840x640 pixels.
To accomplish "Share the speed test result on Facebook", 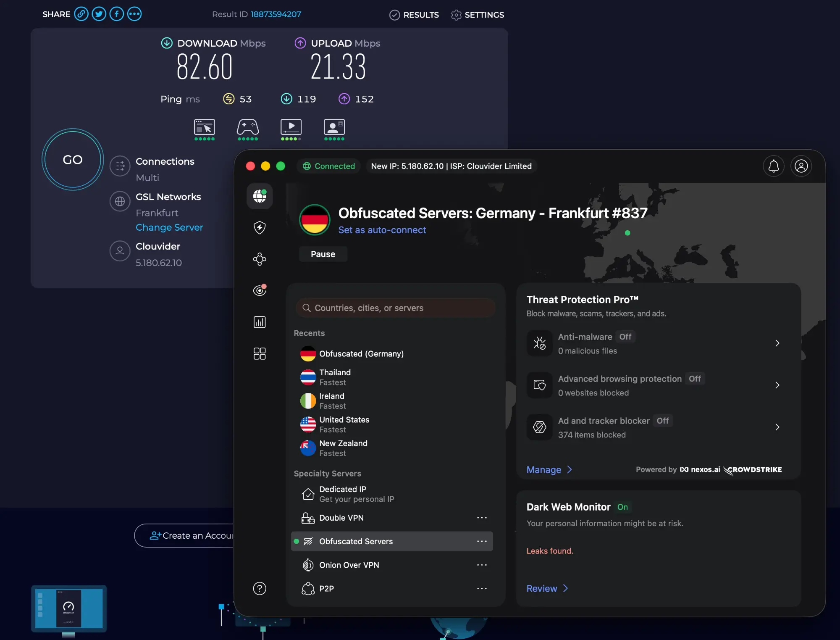I will (116, 14).
